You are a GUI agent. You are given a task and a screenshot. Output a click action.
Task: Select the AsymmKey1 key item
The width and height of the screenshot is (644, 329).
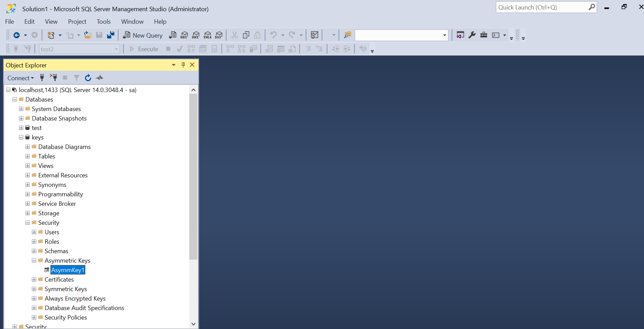pyautogui.click(x=67, y=270)
